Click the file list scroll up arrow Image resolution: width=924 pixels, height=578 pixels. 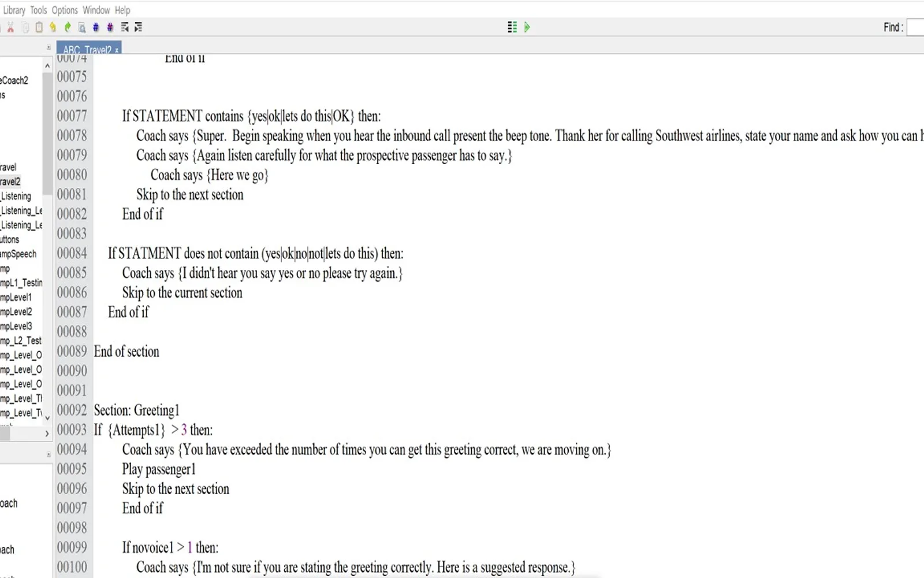point(47,66)
